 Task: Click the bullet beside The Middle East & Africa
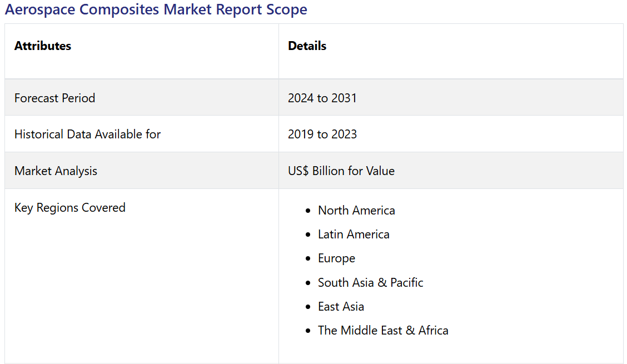(308, 331)
